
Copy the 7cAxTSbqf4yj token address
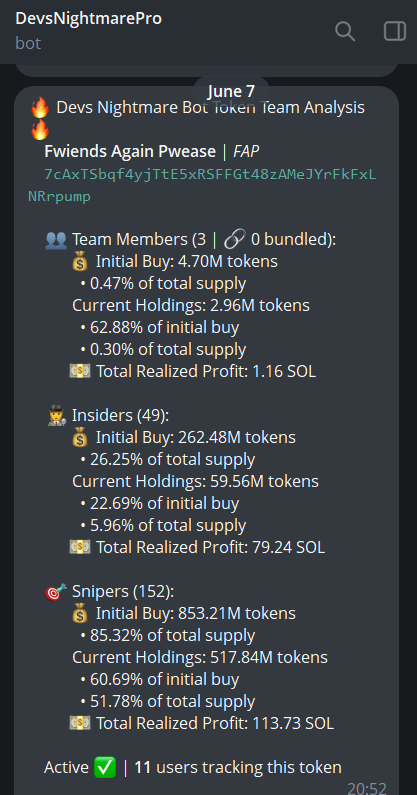click(x=202, y=186)
